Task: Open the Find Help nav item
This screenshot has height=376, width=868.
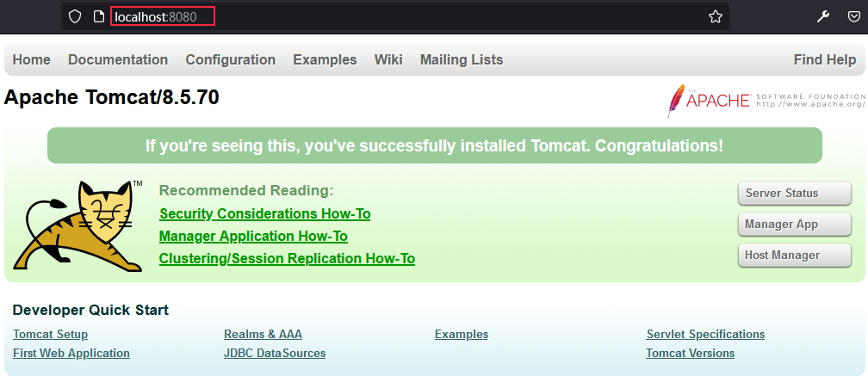Action: 825,59
